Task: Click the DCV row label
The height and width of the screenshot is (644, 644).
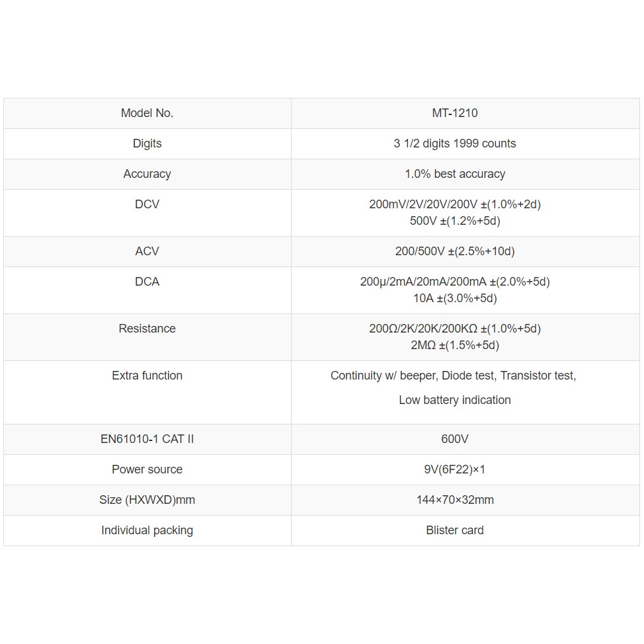Action: [x=147, y=204]
